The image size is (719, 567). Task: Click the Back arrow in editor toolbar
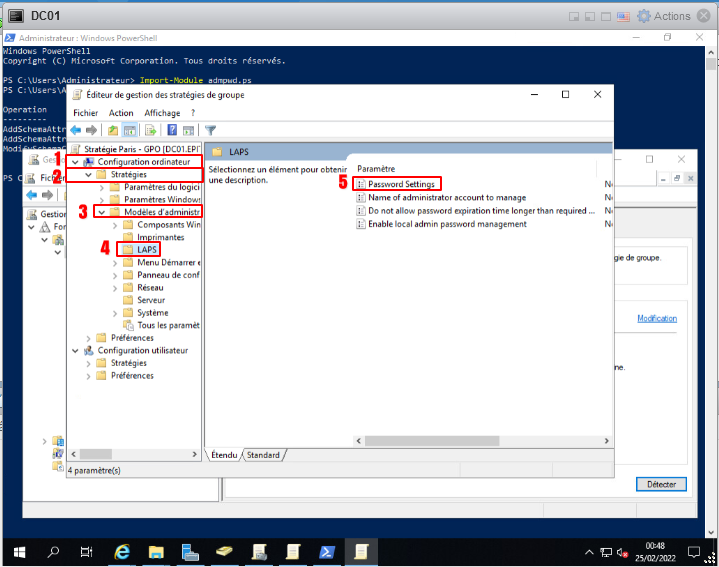(x=75, y=130)
